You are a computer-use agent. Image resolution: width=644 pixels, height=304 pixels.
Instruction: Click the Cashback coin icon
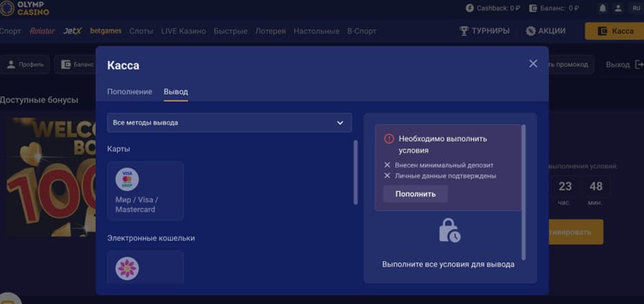pos(469,8)
